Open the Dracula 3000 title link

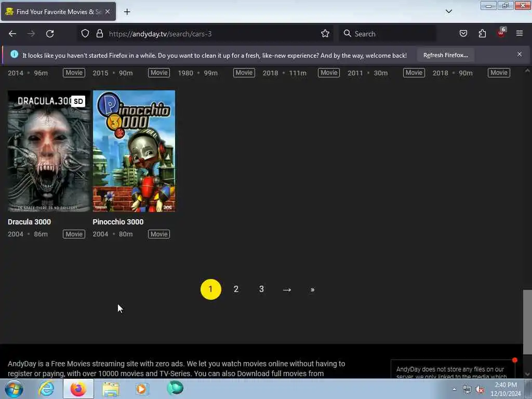pos(29,222)
